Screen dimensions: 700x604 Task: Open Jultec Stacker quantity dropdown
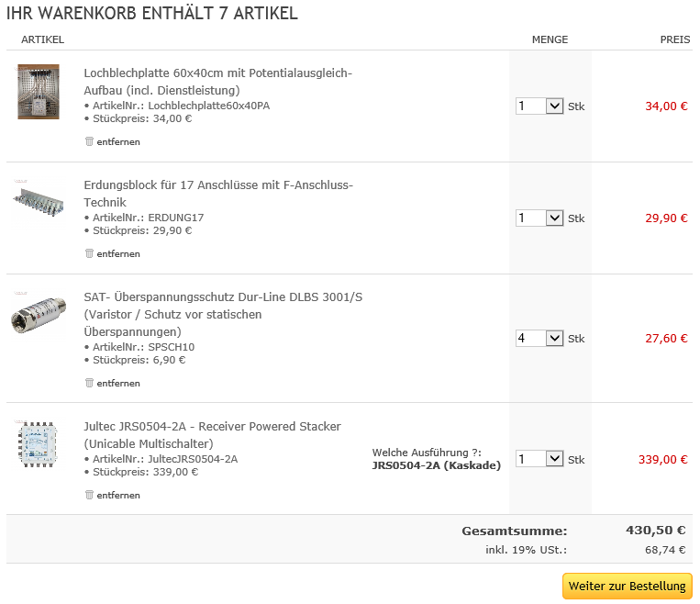[539, 459]
